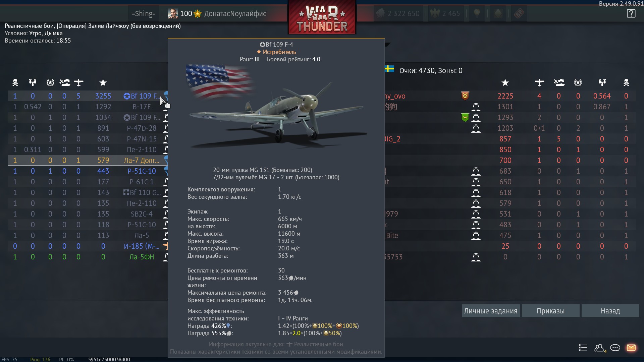Click the Приказы button

point(550,311)
